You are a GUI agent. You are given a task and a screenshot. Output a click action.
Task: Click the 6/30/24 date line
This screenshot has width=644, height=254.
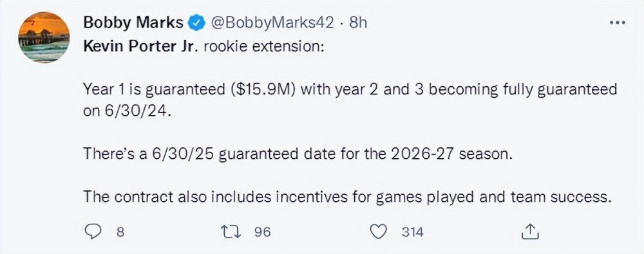coord(126,113)
